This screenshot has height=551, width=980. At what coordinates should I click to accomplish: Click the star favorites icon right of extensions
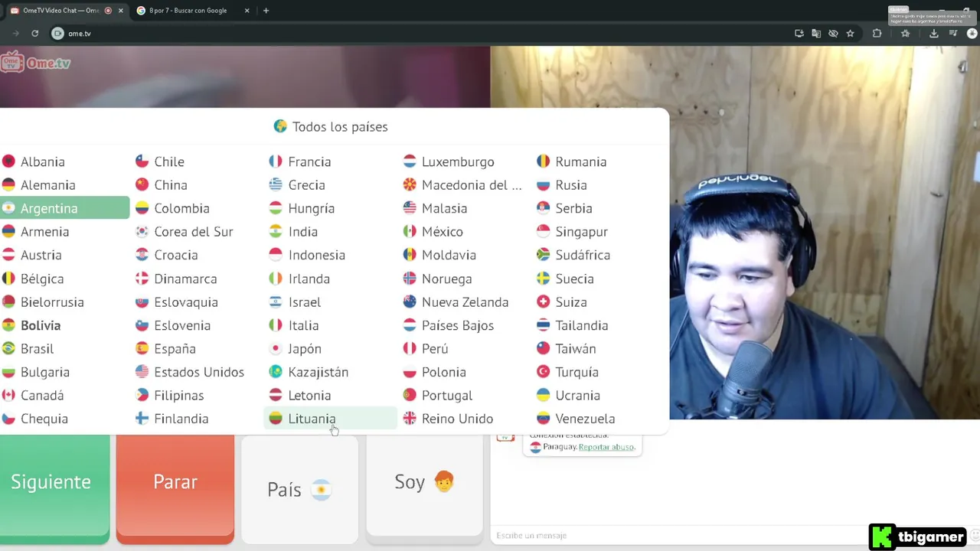[906, 34]
